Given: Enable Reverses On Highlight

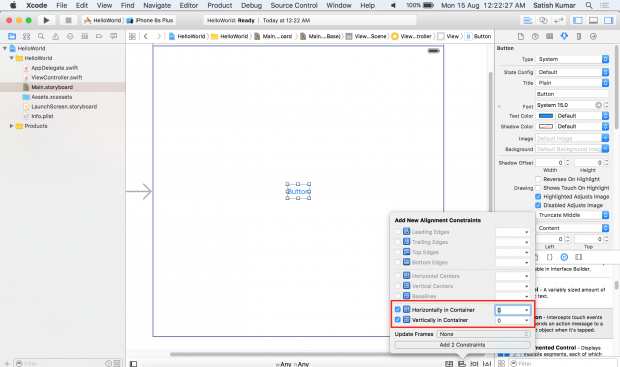Looking at the screenshot, I should [538, 179].
